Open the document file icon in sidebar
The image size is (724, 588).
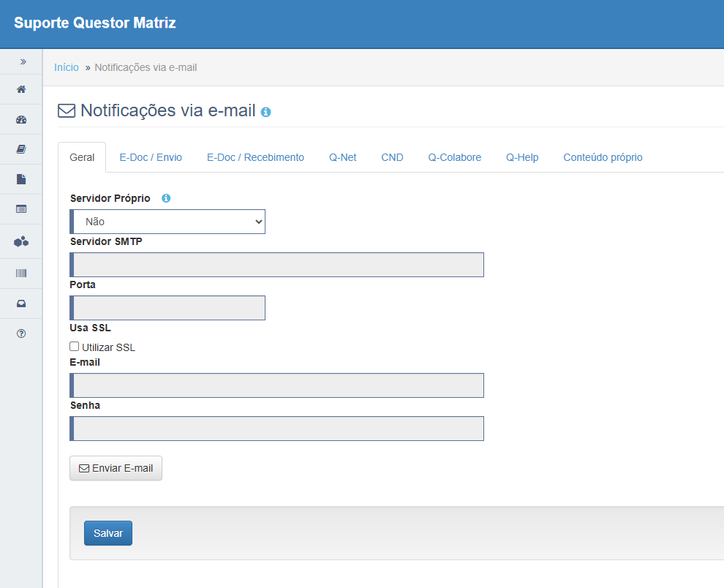[x=21, y=179]
